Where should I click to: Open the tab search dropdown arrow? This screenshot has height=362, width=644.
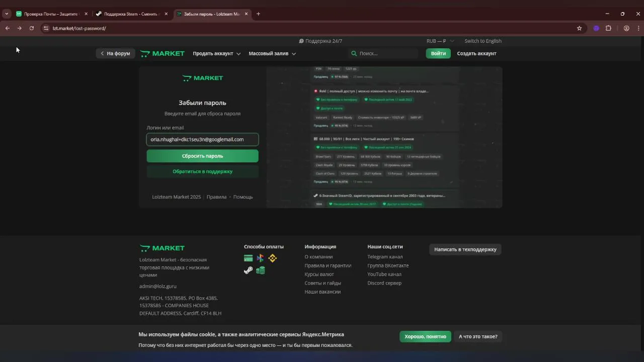point(7,14)
